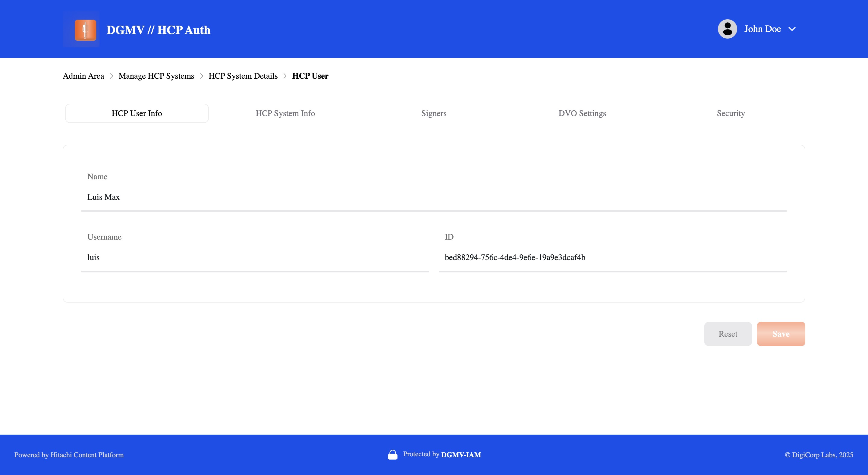Click the orange Save button
The width and height of the screenshot is (868, 475).
[x=781, y=334]
